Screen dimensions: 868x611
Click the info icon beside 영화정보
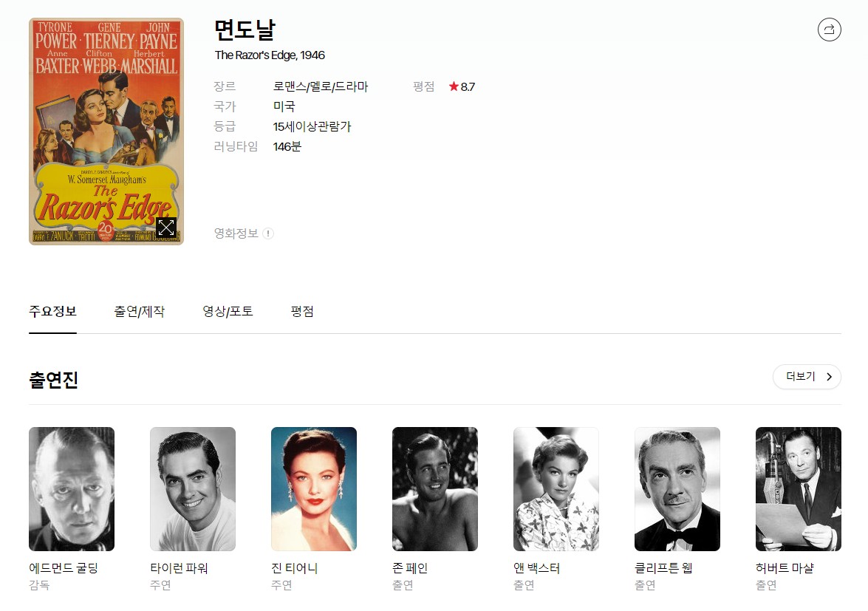268,233
